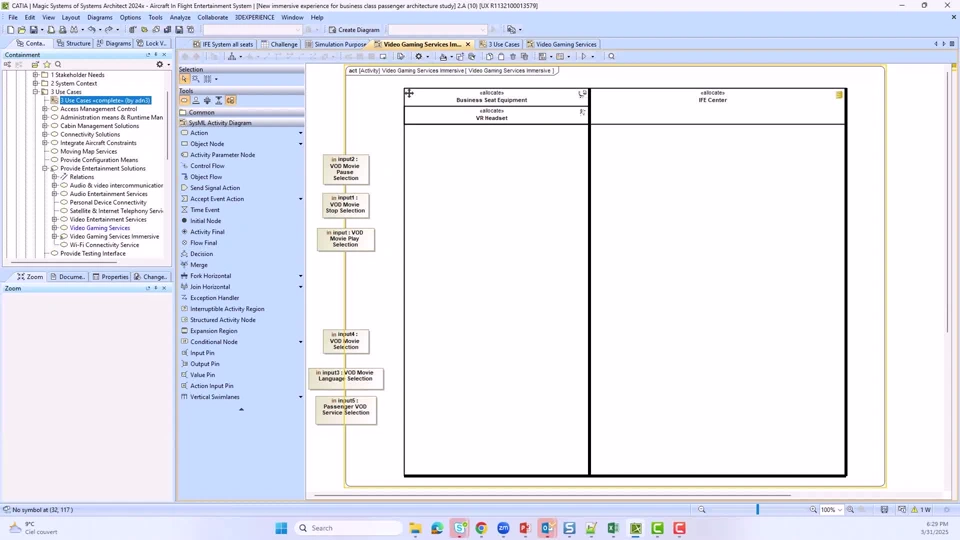This screenshot has height=540, width=960.
Task: Open the Properties tab in the lower panel
Action: click(110, 277)
